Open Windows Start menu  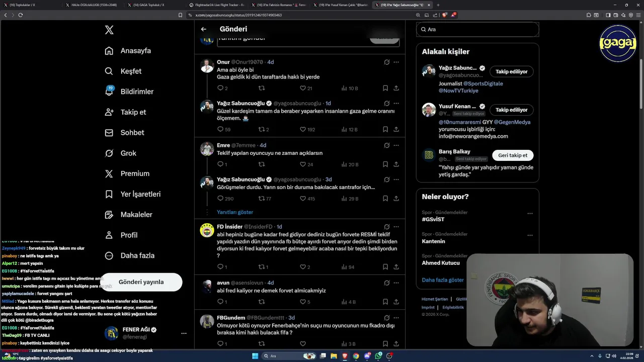tap(255, 356)
